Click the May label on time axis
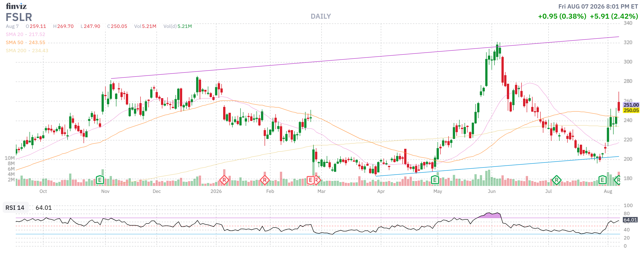 (438, 191)
